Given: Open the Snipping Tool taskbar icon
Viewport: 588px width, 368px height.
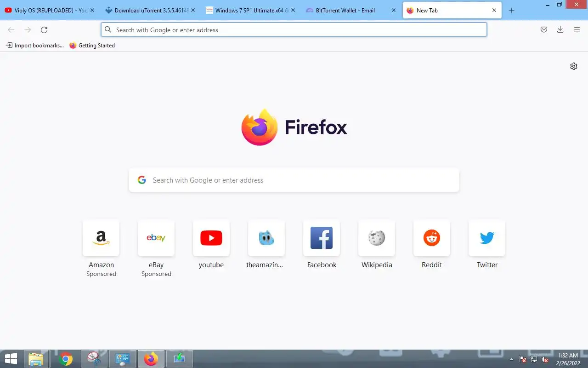Looking at the screenshot, I should coord(94,359).
